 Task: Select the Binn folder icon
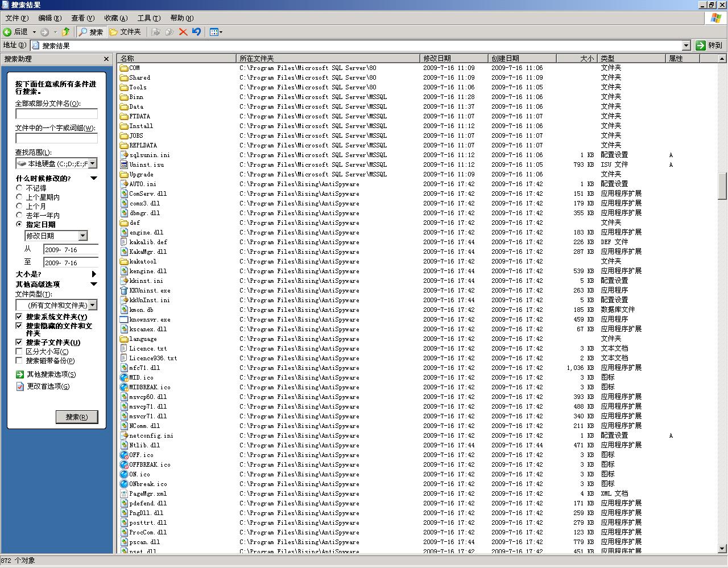tap(124, 97)
